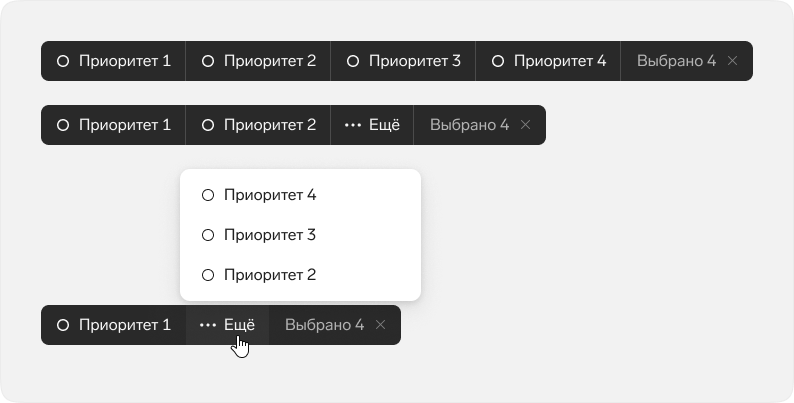Screen dimensions: 794x403
Task: Open the Ещё dropdown in the middle bar
Action: point(372,125)
